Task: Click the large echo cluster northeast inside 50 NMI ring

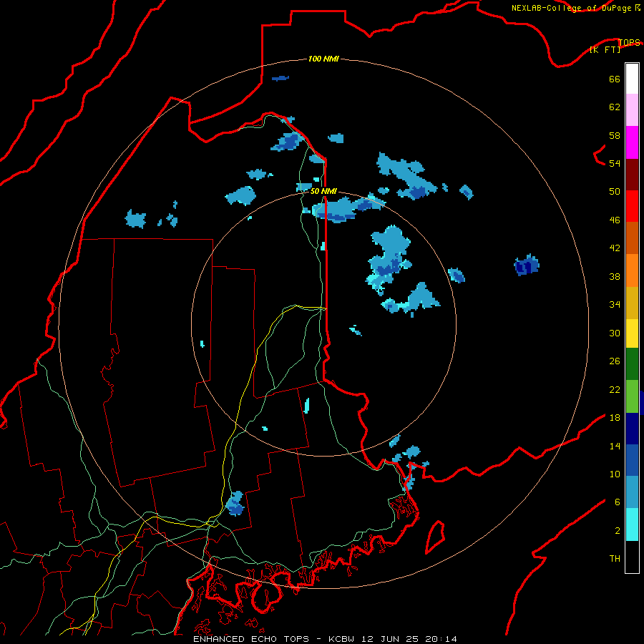Action: click(x=388, y=260)
